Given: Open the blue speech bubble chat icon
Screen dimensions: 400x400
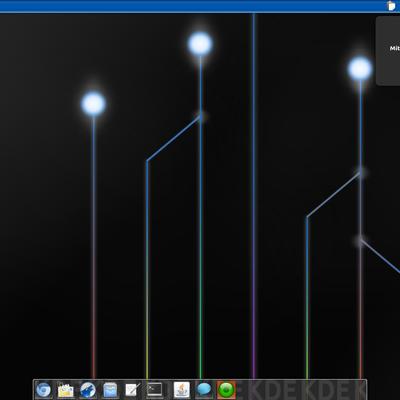Looking at the screenshot, I should (x=204, y=389).
